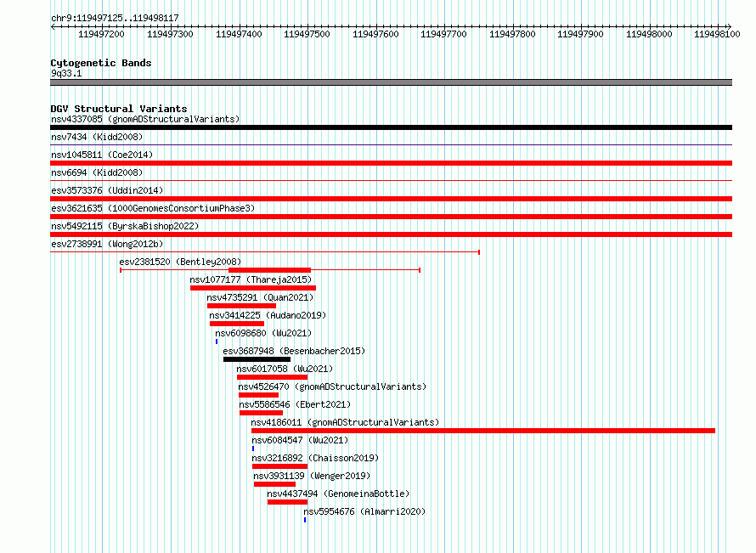Select the black esv3687948 variant bar
Viewport: 756px width, 553px height.
pyautogui.click(x=257, y=359)
